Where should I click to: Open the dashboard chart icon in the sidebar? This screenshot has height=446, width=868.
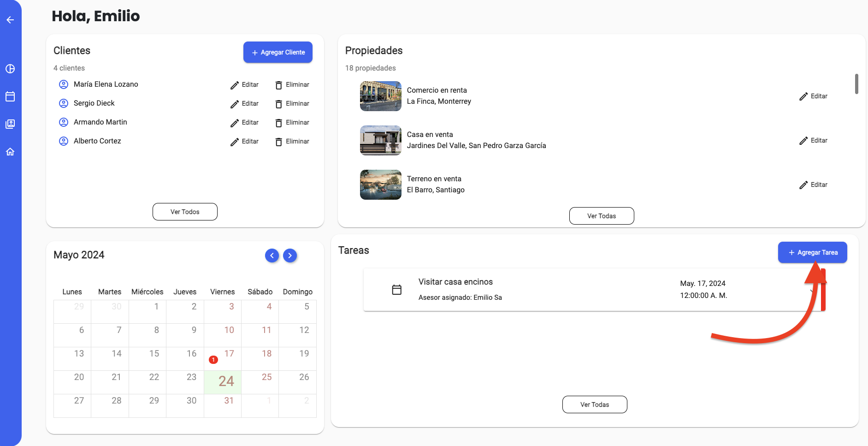10,69
